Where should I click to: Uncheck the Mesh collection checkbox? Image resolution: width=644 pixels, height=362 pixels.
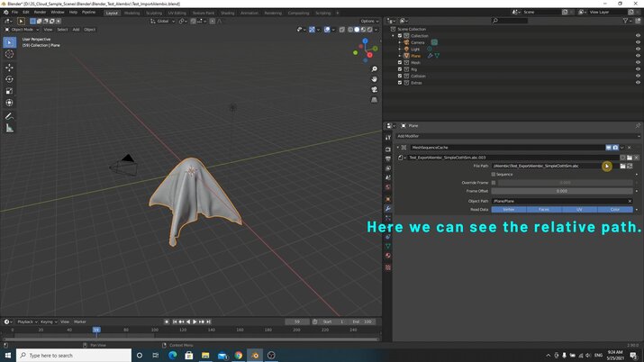[400, 62]
